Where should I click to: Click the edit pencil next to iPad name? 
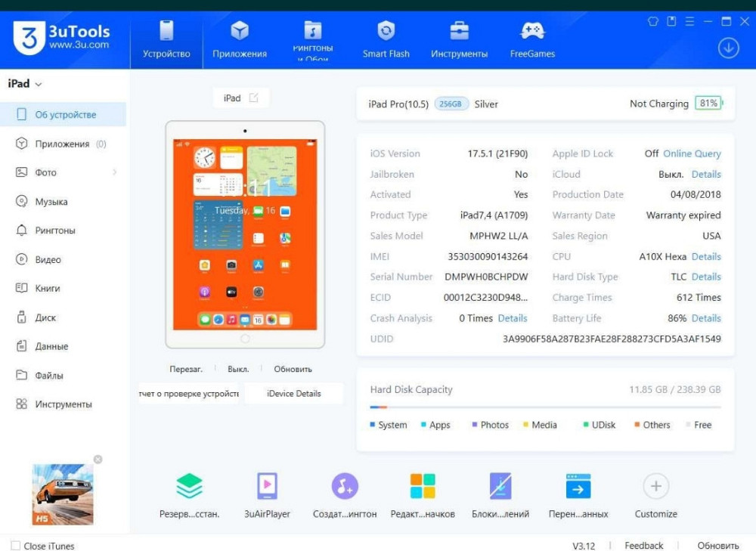(255, 97)
